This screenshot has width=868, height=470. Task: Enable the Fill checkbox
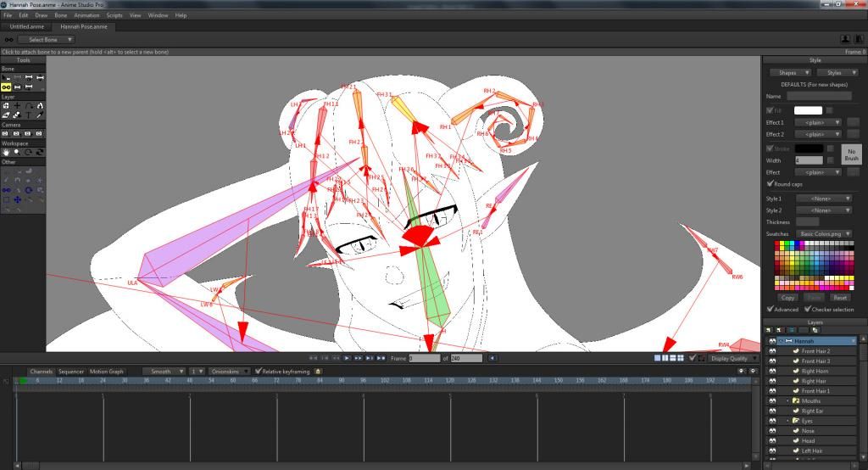[x=770, y=110]
